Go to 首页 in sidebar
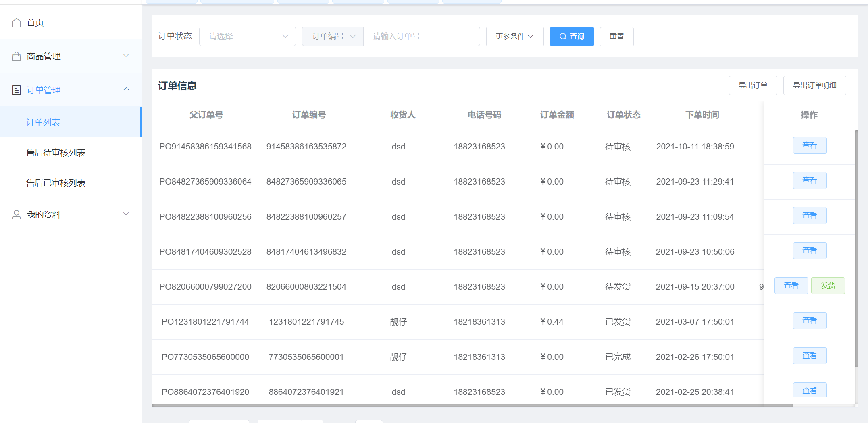Image resolution: width=868 pixels, height=423 pixels. pos(71,23)
